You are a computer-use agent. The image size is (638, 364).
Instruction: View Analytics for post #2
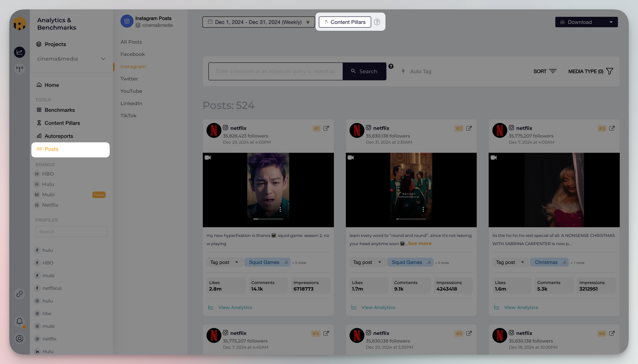(373, 307)
